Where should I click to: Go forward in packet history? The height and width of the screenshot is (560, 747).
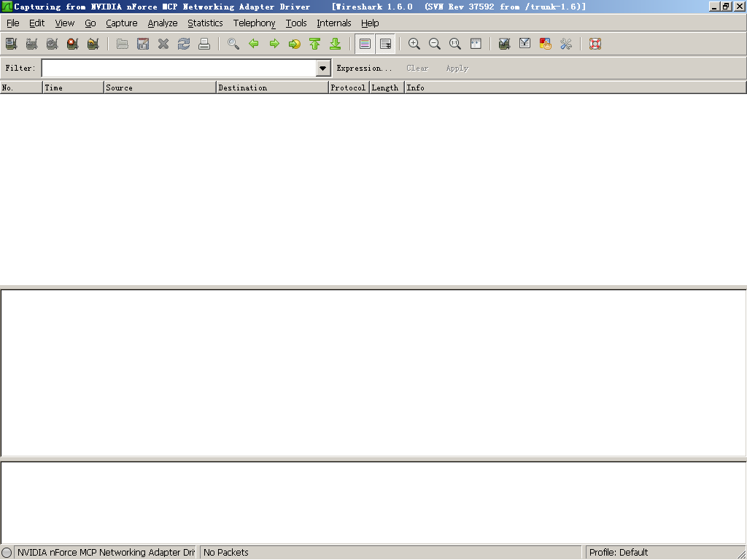[274, 44]
